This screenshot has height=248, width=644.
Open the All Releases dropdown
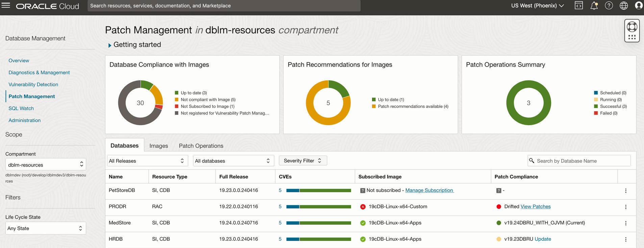(147, 161)
